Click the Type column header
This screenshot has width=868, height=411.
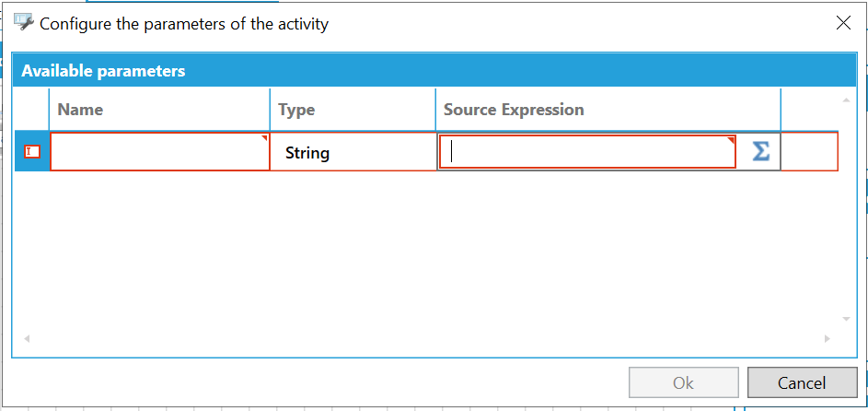(353, 110)
